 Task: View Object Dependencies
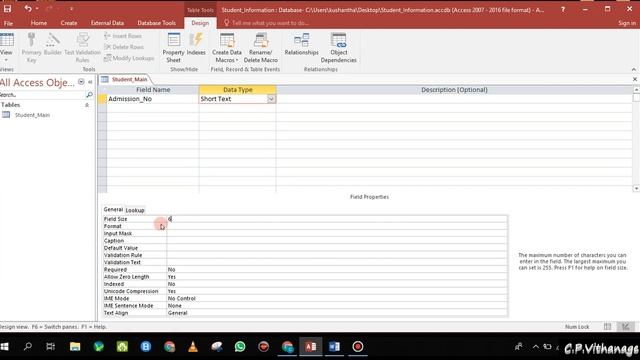(338, 48)
